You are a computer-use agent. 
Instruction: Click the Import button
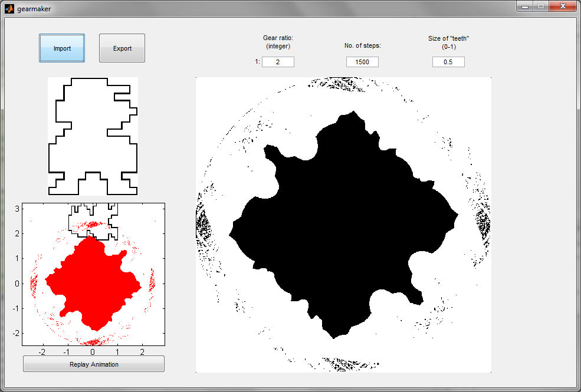point(62,48)
